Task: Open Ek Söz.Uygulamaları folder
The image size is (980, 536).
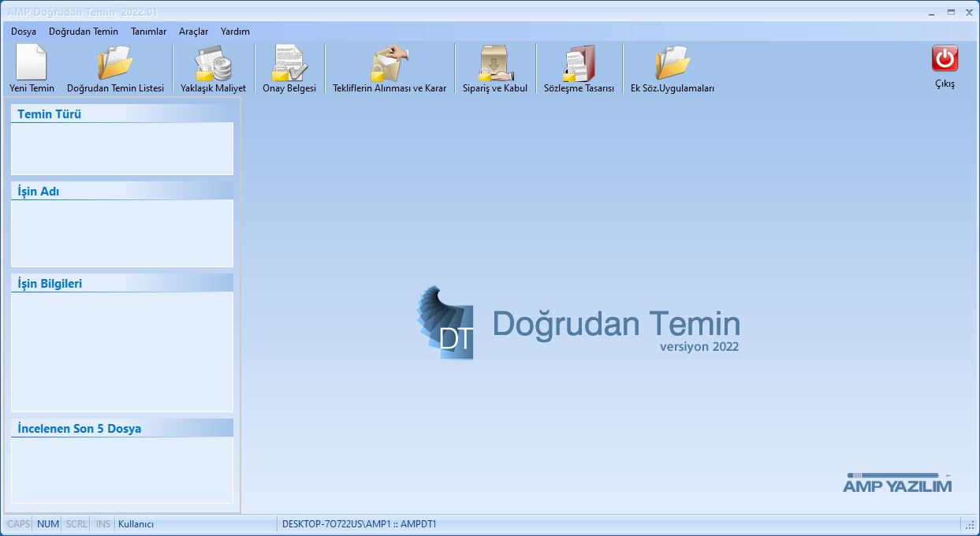Action: tap(673, 69)
